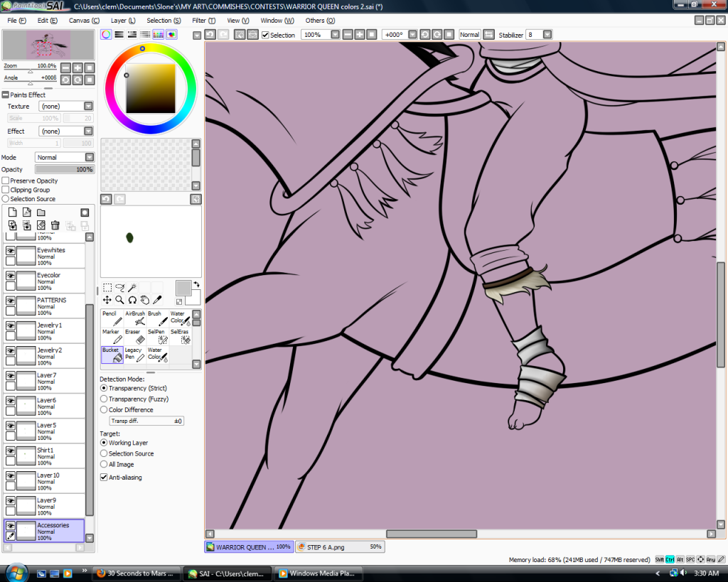Choose the magic wand tool
Image resolution: width=728 pixels, height=582 pixels.
pyautogui.click(x=132, y=287)
